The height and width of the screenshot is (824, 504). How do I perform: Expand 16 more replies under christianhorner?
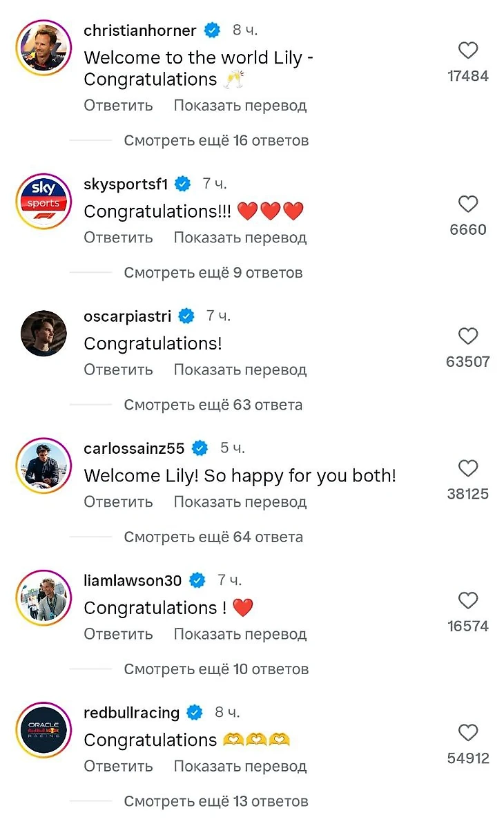click(216, 141)
